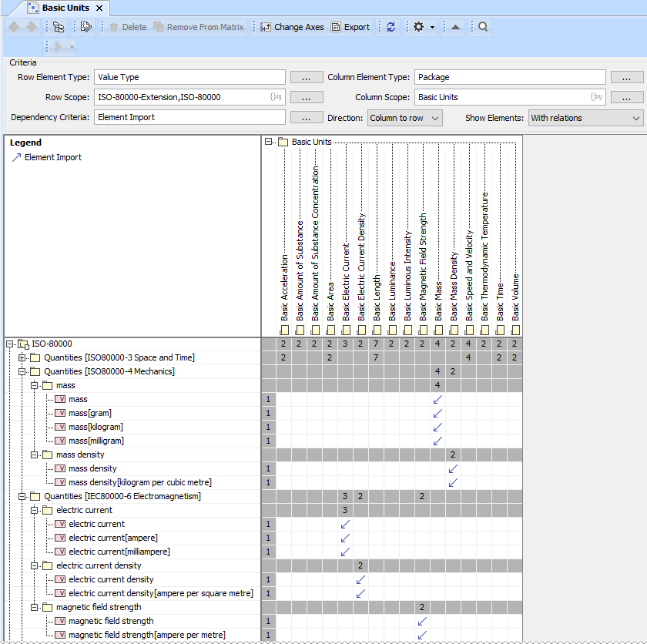This screenshot has width=647, height=644.
Task: Click the magnifier search icon
Action: coord(482,27)
